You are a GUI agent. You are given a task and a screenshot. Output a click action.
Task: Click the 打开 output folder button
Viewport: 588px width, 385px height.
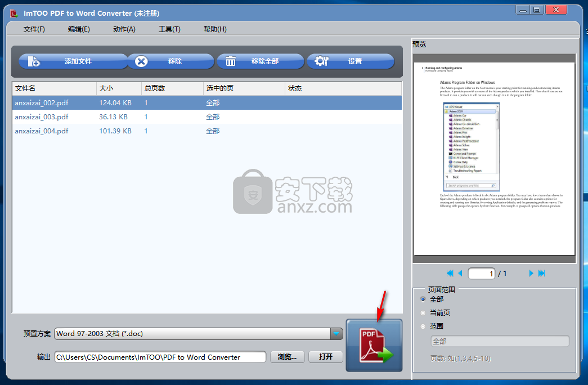326,357
